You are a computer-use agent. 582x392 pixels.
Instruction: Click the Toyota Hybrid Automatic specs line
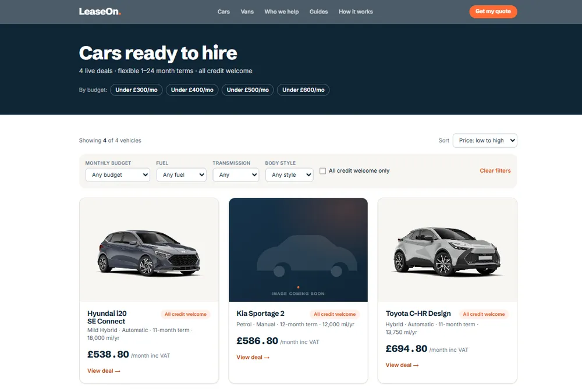coord(432,328)
